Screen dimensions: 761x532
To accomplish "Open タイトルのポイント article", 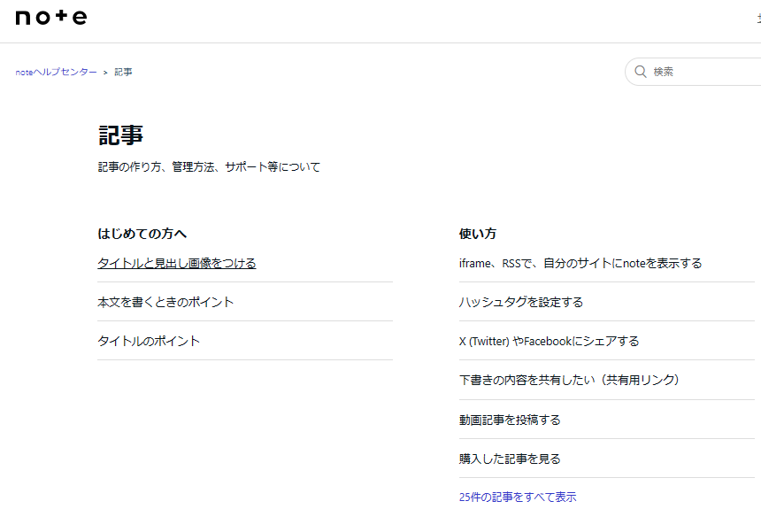I will click(x=149, y=341).
